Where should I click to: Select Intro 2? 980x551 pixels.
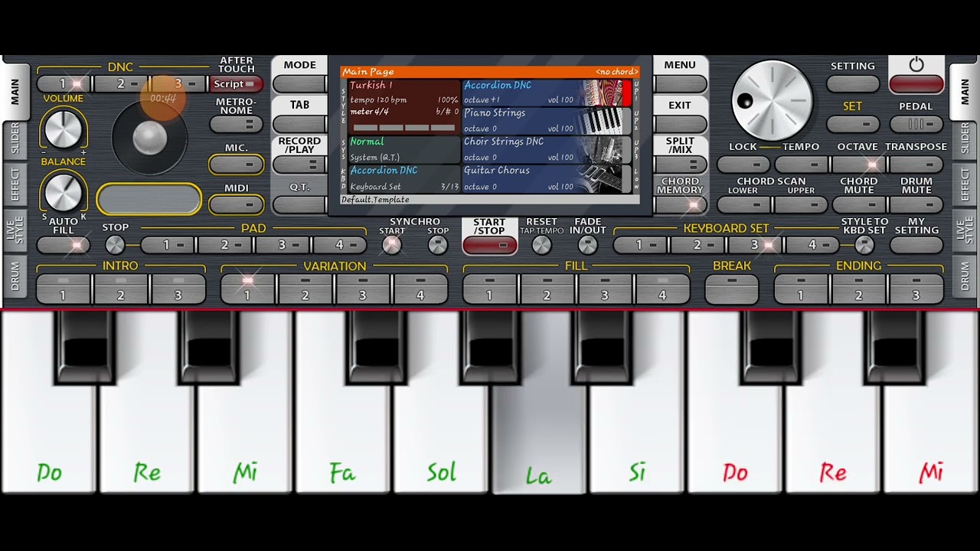[x=121, y=289]
